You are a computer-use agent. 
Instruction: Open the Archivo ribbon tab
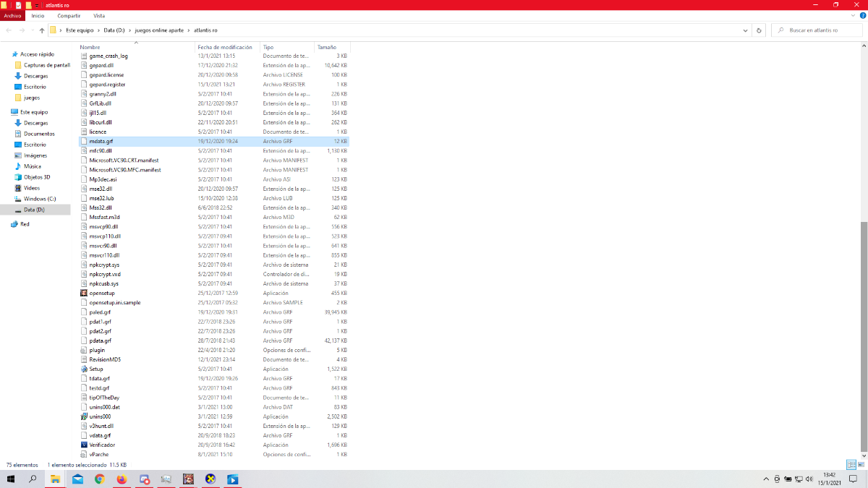(x=12, y=15)
